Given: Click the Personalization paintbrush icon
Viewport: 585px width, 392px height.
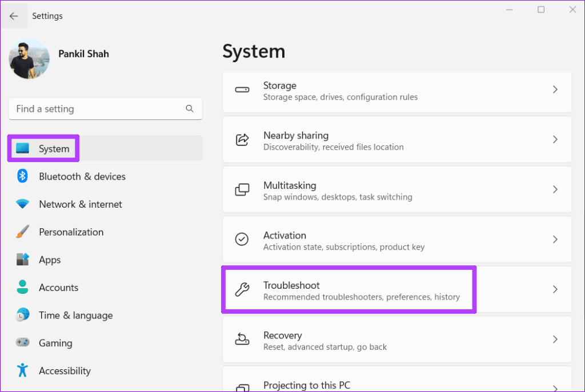Looking at the screenshot, I should [x=23, y=232].
